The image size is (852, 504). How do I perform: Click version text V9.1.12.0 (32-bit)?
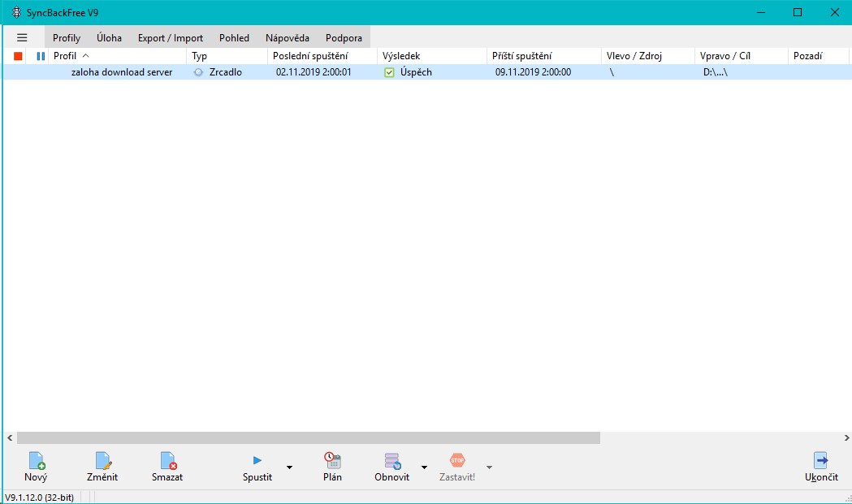point(40,497)
